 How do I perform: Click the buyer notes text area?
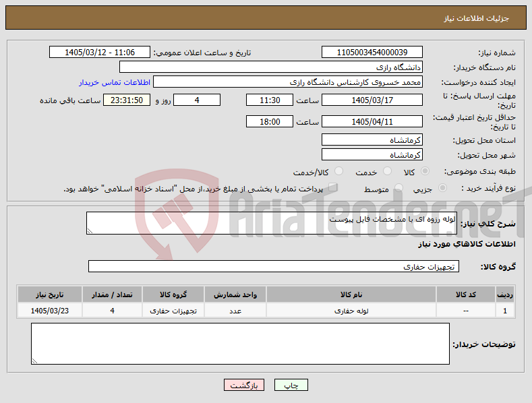[x=240, y=344]
